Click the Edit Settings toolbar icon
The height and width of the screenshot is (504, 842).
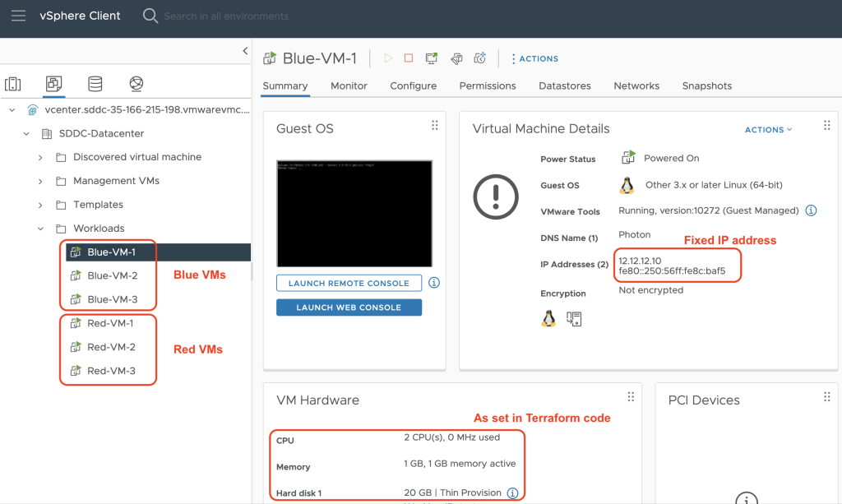click(456, 58)
